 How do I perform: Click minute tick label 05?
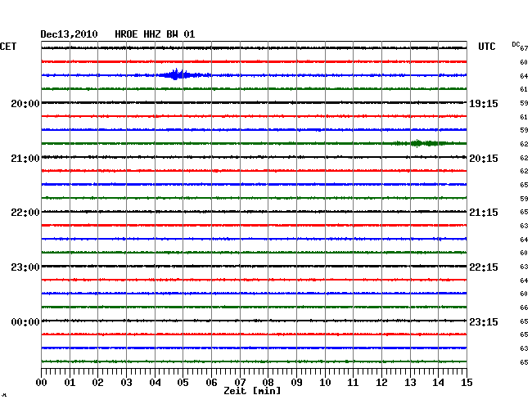[183, 383]
